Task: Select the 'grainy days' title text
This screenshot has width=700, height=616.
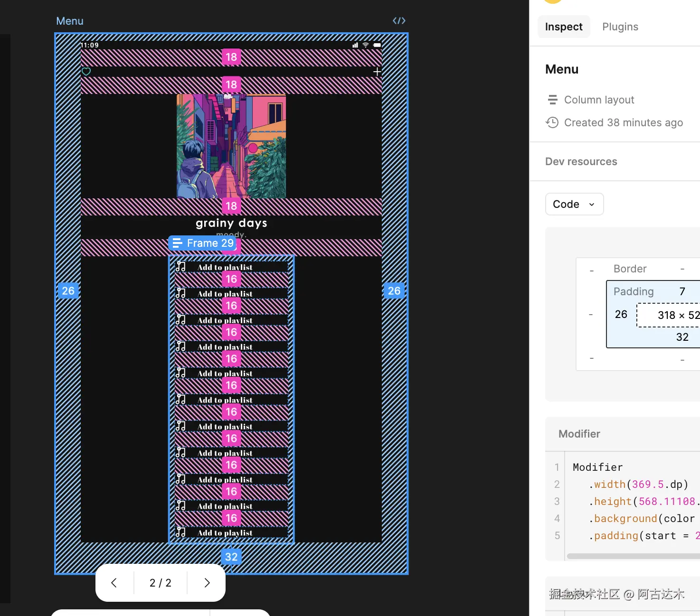Action: coord(231,223)
